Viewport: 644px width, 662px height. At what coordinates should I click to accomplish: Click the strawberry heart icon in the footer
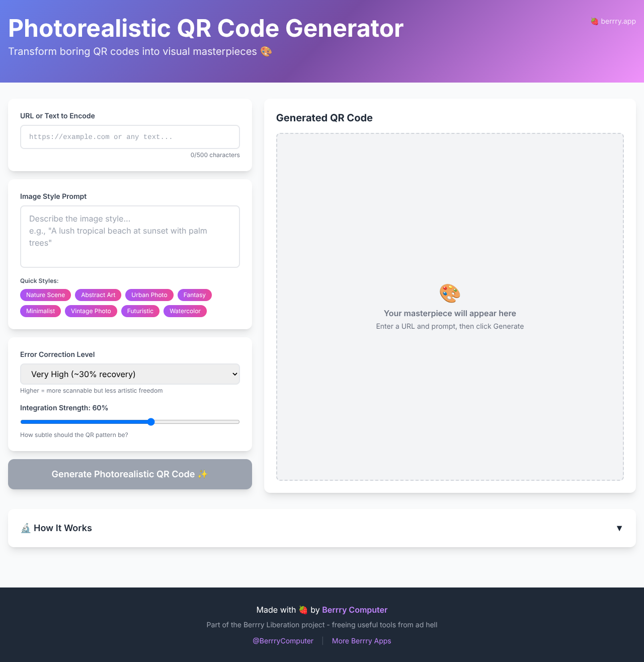click(303, 610)
